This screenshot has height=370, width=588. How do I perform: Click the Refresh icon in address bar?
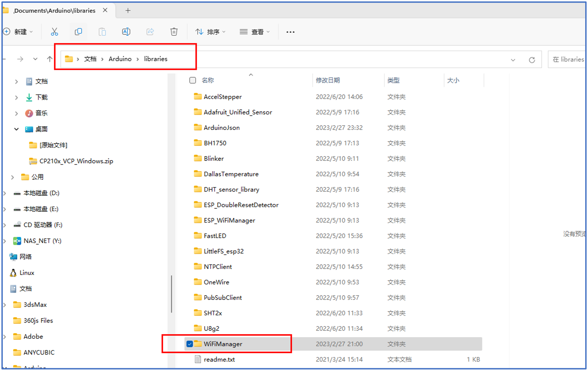point(532,60)
